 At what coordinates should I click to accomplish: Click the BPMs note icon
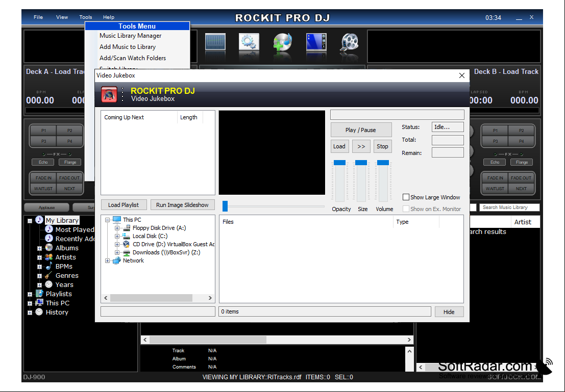point(49,266)
